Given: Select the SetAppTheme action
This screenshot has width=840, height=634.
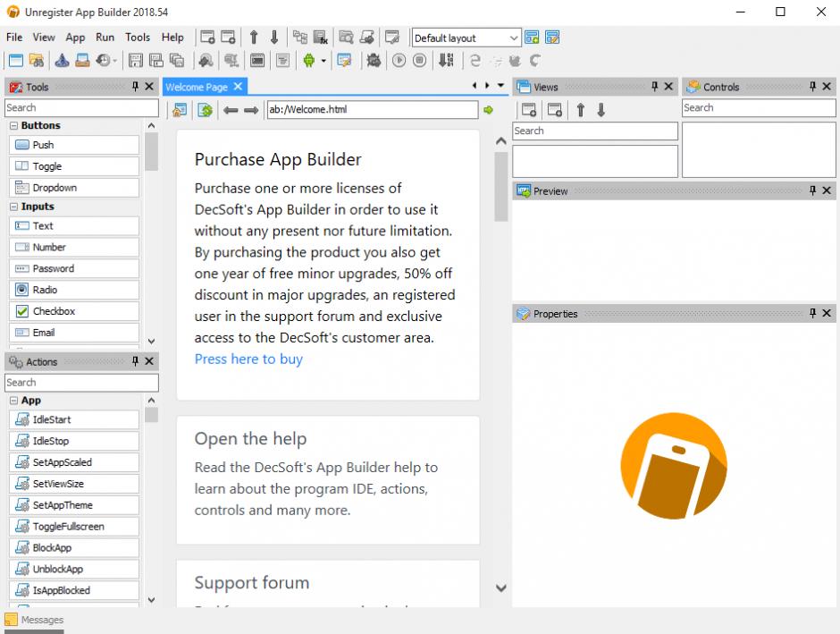Looking at the screenshot, I should pyautogui.click(x=74, y=505).
